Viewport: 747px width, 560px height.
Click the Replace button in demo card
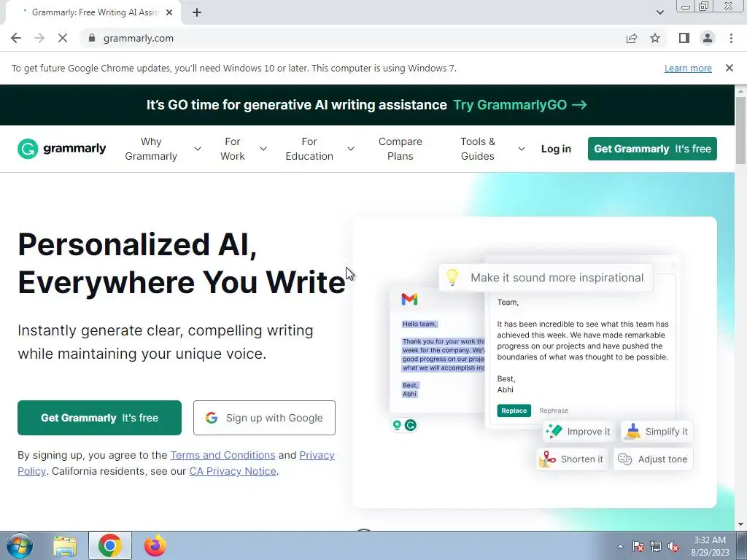point(514,411)
